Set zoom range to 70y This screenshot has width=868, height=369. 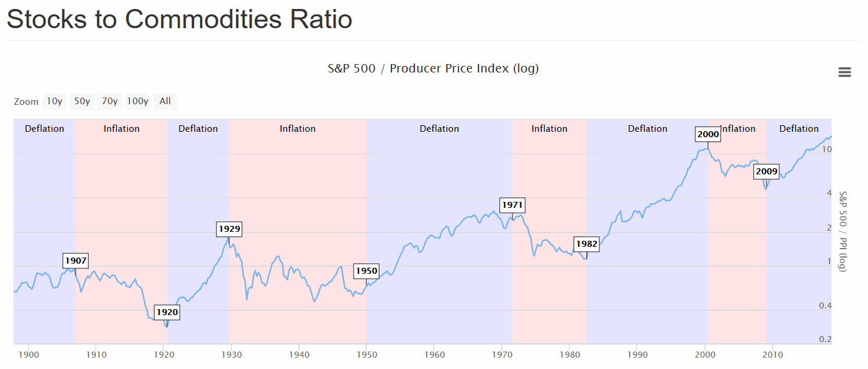110,101
